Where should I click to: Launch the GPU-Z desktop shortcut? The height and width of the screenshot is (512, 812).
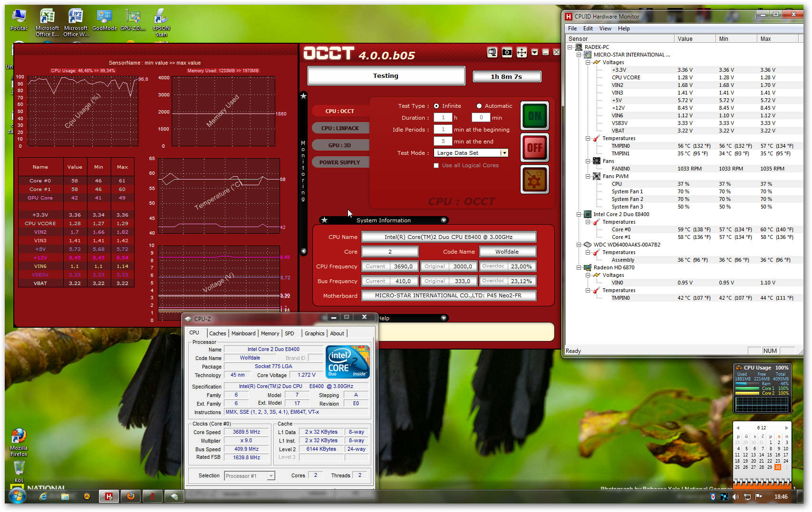click(x=133, y=20)
